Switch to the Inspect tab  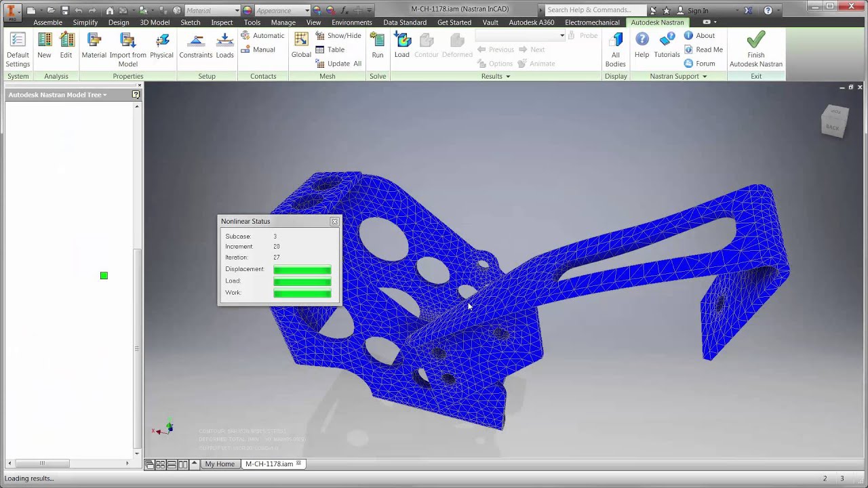coord(222,22)
